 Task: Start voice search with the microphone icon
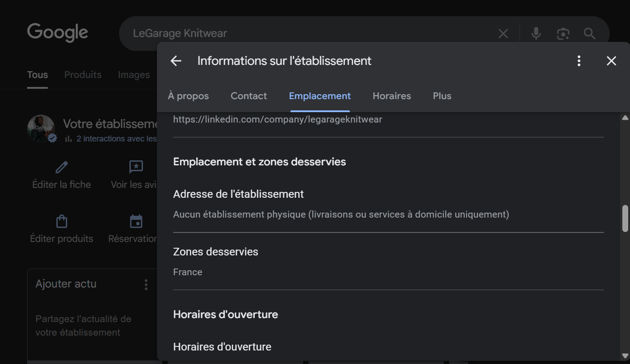[x=536, y=34]
